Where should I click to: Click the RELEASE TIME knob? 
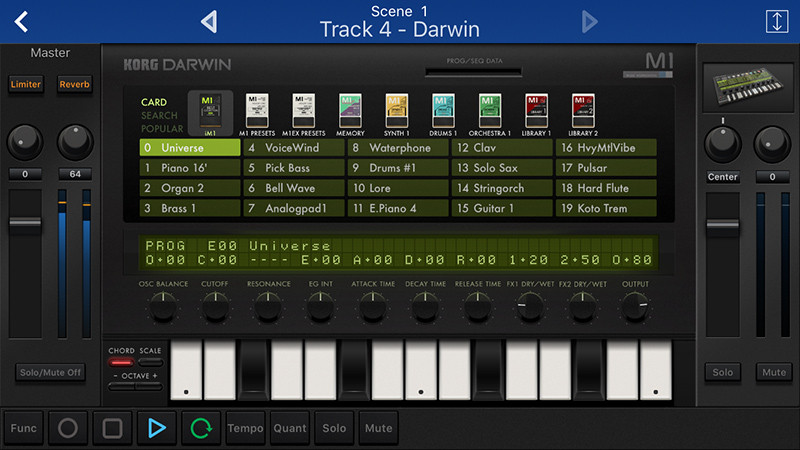[478, 307]
